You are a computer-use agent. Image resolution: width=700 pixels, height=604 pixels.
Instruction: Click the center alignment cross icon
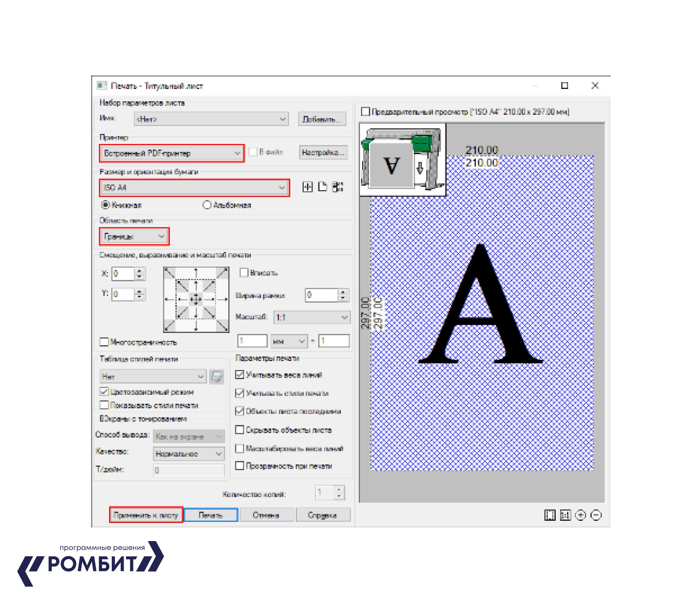pyautogui.click(x=196, y=299)
